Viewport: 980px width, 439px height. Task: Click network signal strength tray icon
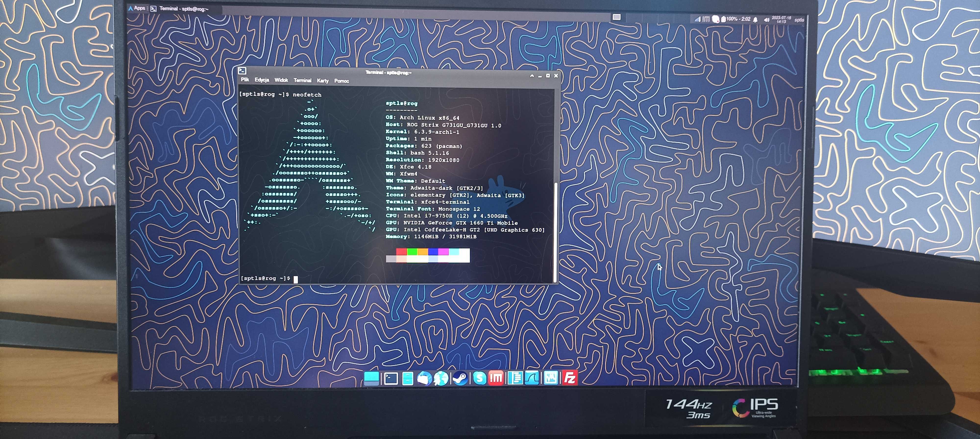697,19
